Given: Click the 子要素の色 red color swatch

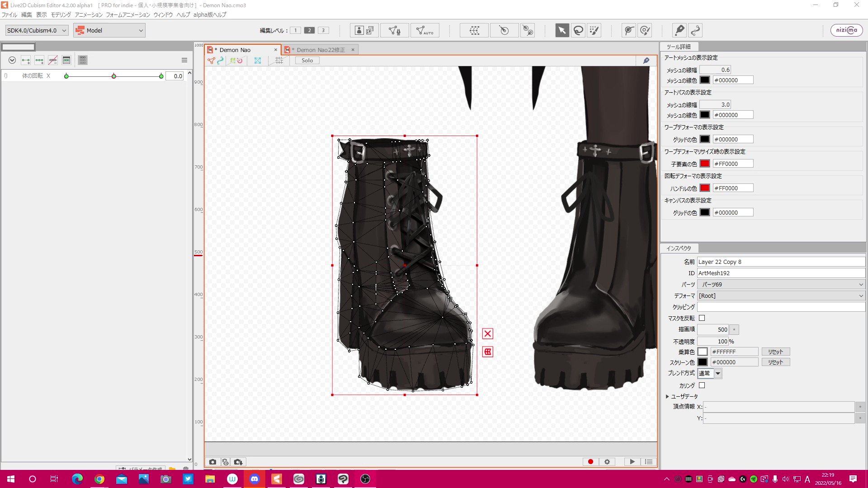Looking at the screenshot, I should [x=704, y=164].
